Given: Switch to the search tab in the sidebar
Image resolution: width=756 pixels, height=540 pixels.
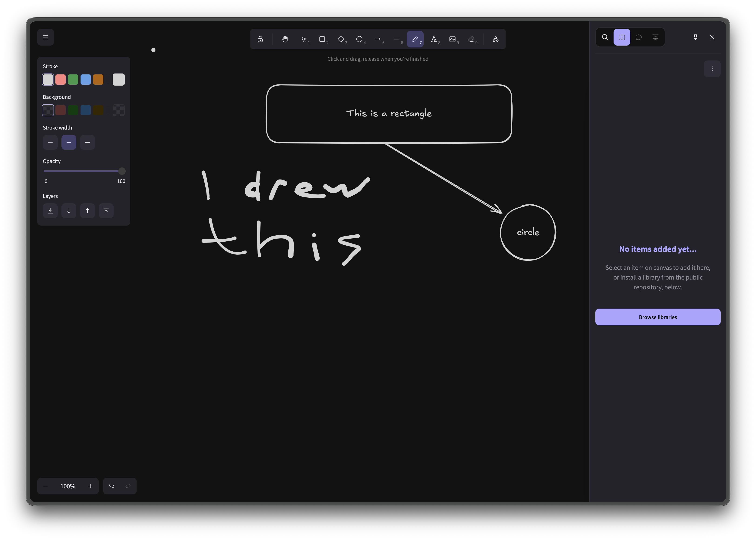Looking at the screenshot, I should 605,37.
